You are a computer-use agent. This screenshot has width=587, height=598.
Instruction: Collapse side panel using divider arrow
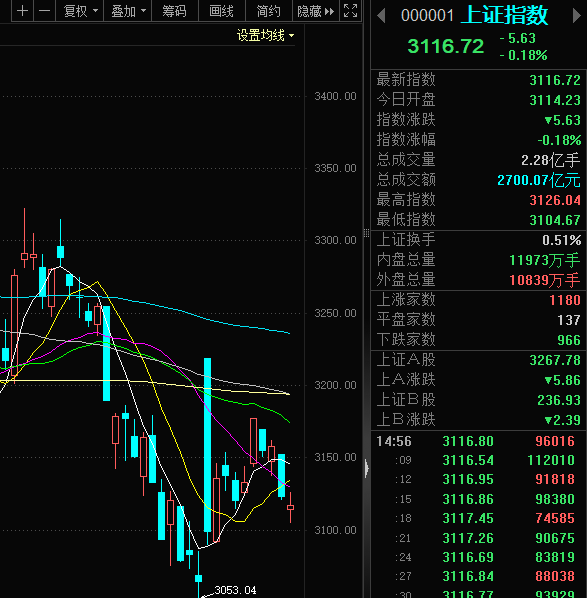367,468
